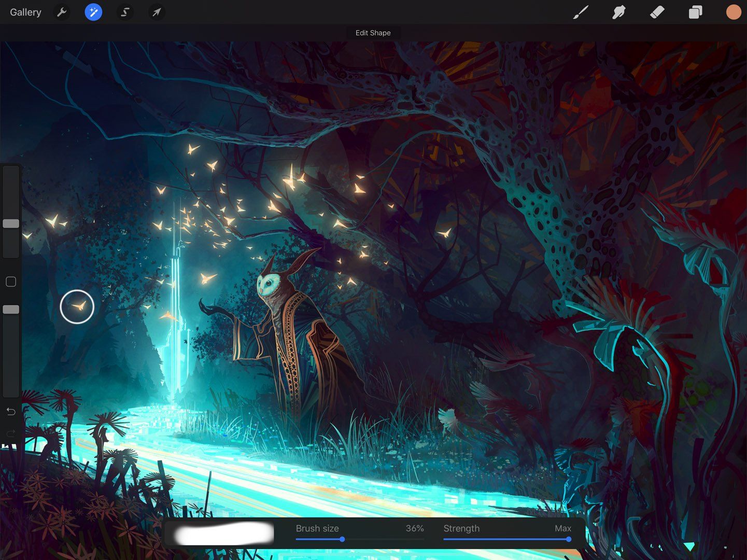Image resolution: width=747 pixels, height=560 pixels.
Task: Tap the sidebar brush size slider handle
Action: click(10, 223)
